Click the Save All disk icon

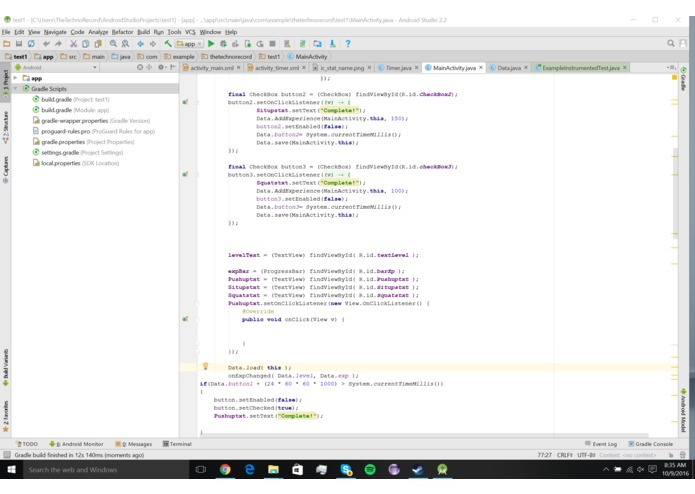click(19, 43)
